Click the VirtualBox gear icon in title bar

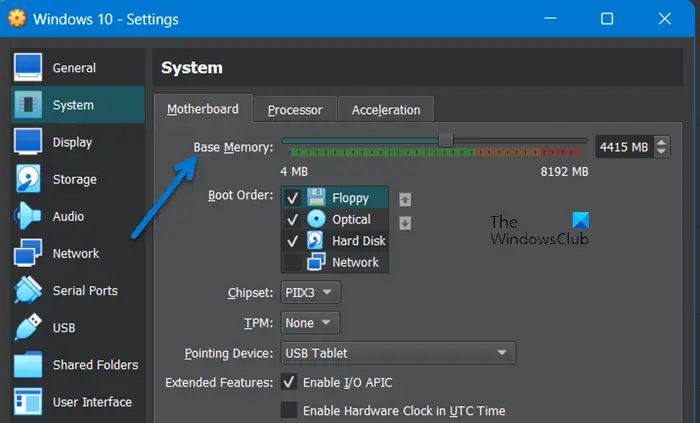17,18
